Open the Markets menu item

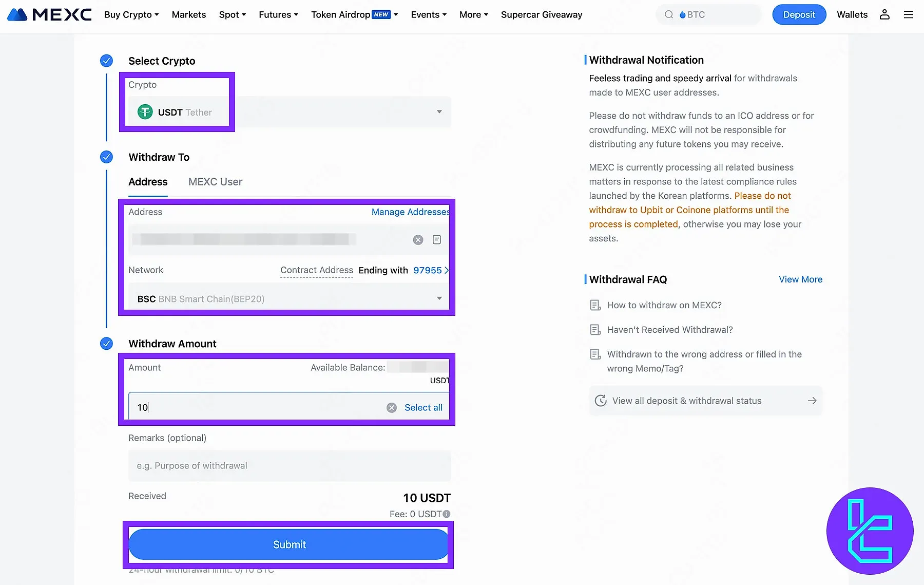[x=189, y=14]
